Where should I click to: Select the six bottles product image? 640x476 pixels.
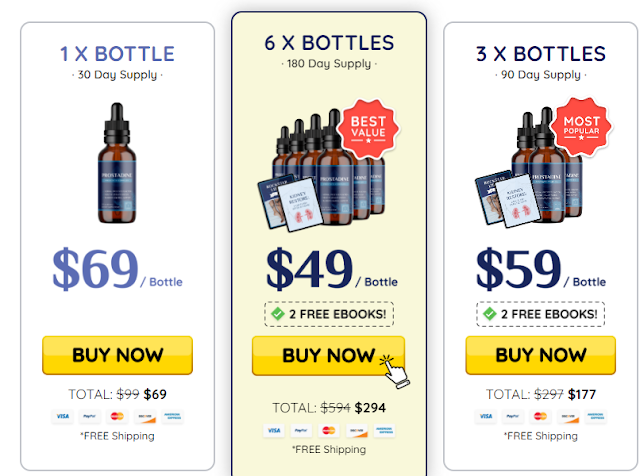coord(322,169)
